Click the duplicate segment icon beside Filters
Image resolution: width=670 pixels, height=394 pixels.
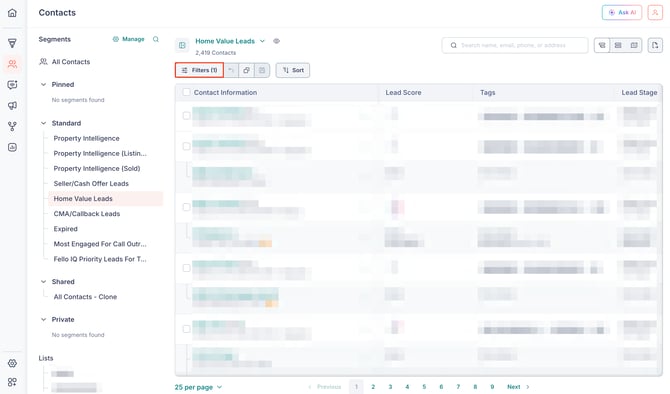pyautogui.click(x=246, y=70)
